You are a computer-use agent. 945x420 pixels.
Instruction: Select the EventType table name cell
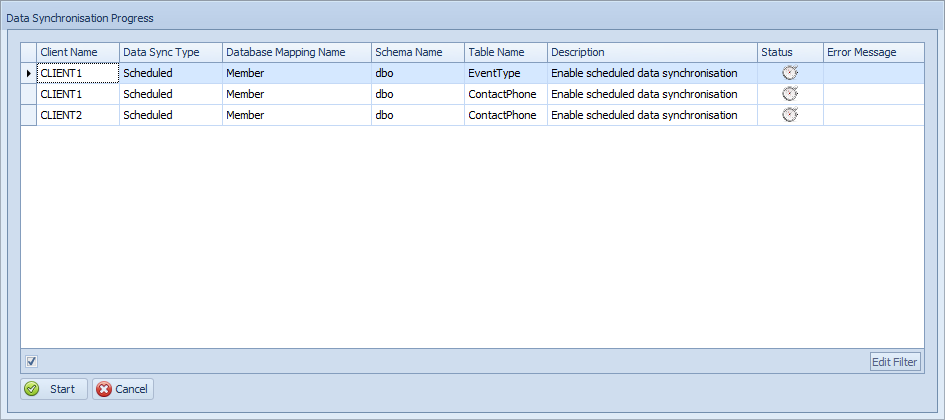click(506, 74)
